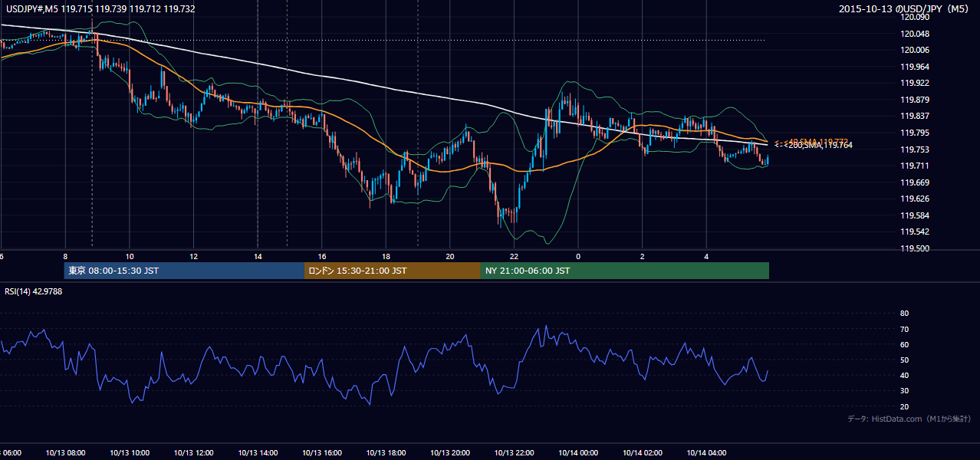This screenshot has width=980, height=460.
Task: Click the 10/13 14:00 bottom time label
Action: pos(258,453)
